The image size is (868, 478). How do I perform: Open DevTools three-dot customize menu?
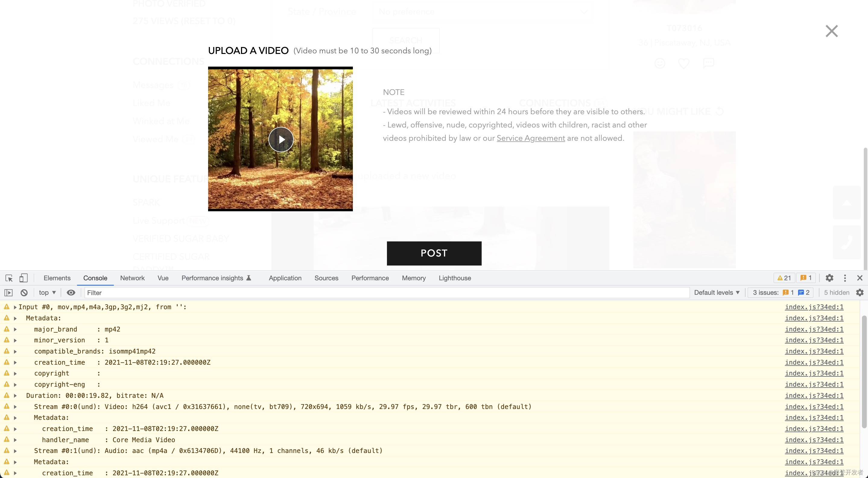click(845, 278)
